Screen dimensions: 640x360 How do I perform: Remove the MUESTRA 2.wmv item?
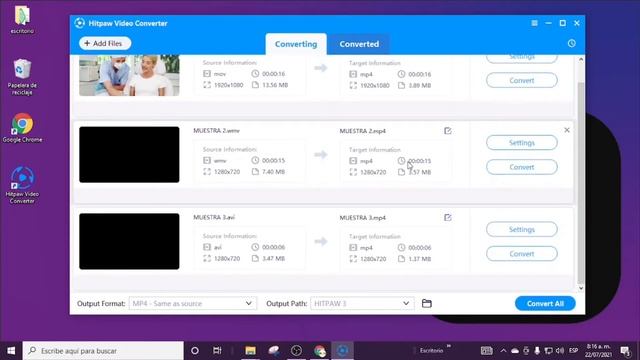click(x=567, y=130)
